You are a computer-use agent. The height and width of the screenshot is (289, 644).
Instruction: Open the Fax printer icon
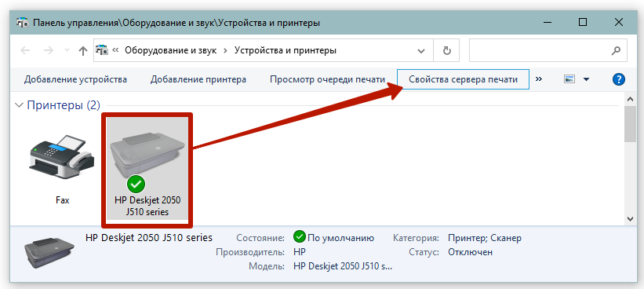tap(63, 156)
